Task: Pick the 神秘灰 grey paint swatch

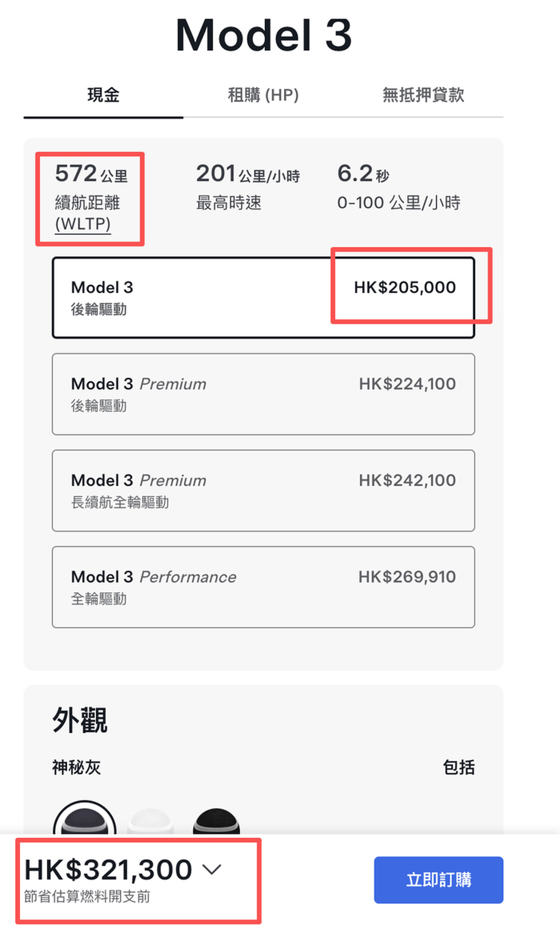Action: (x=85, y=821)
